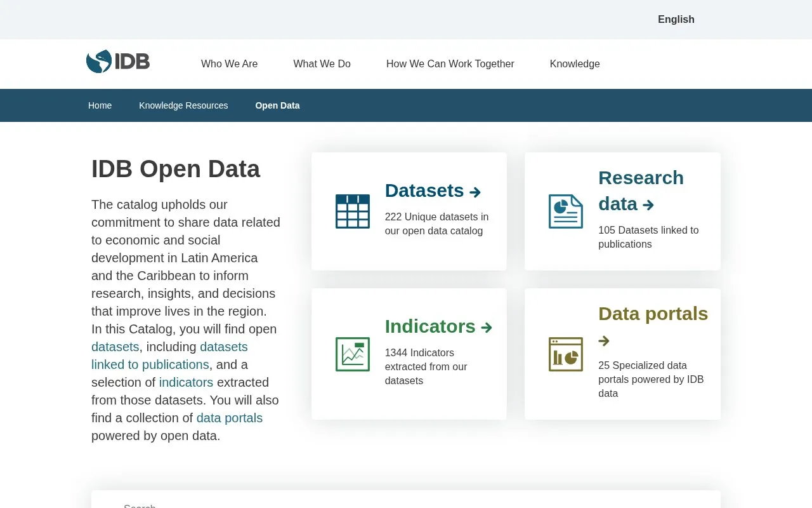Click '25 Specialized data portals' description text

coord(651,379)
